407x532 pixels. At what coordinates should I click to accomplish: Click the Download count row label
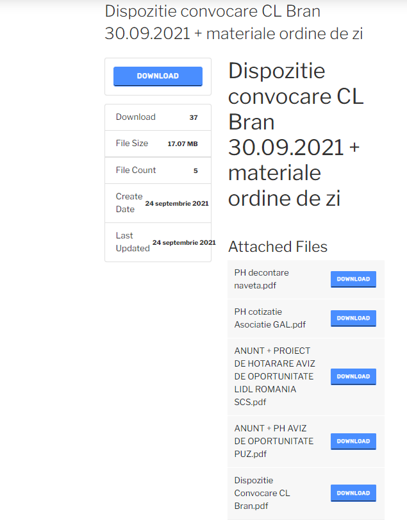point(135,117)
